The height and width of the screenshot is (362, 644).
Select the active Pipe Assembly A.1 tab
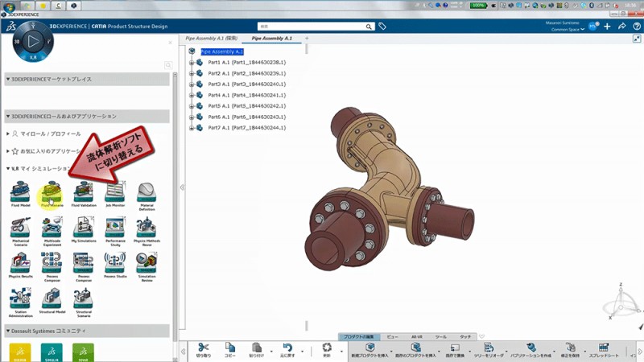pyautogui.click(x=271, y=38)
